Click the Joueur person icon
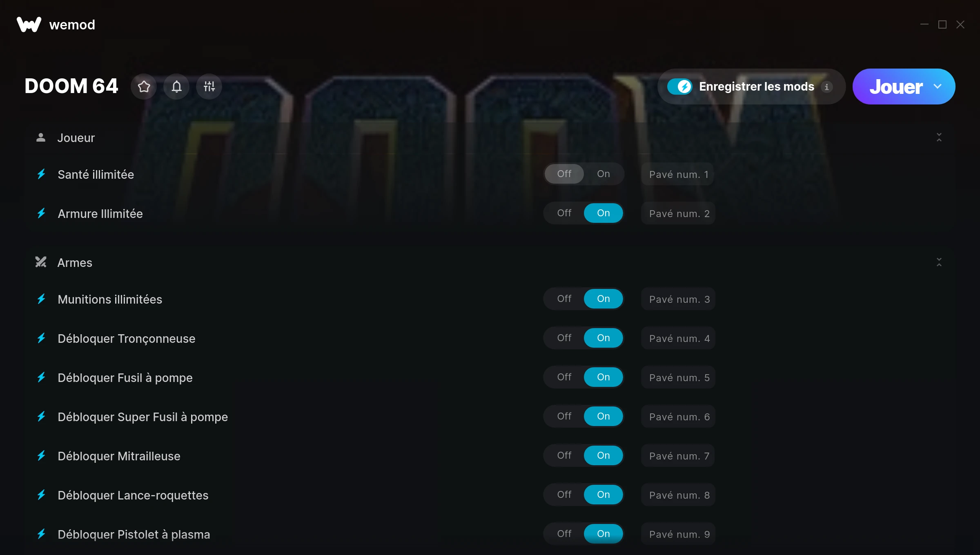Viewport: 980px width, 555px height. point(41,138)
